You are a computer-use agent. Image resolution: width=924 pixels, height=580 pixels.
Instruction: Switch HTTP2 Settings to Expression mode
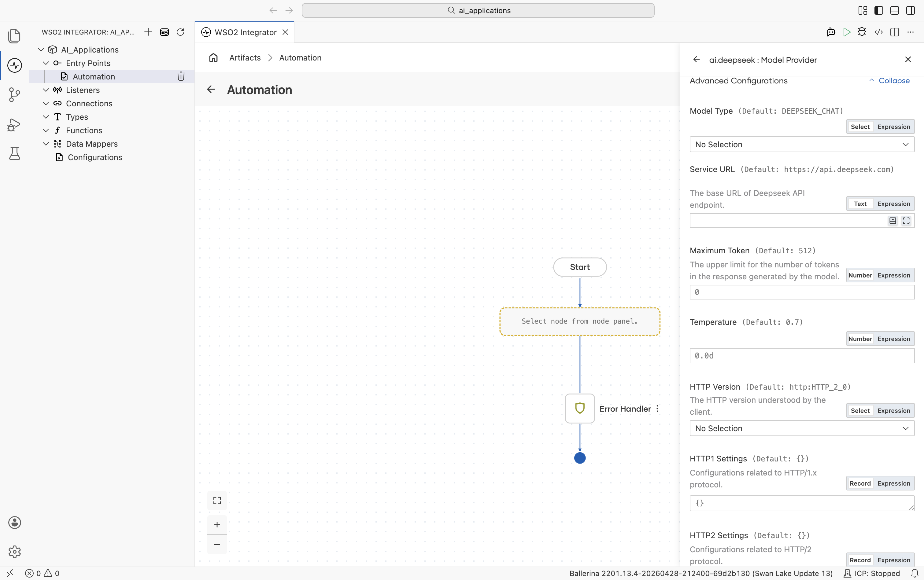(x=893, y=560)
